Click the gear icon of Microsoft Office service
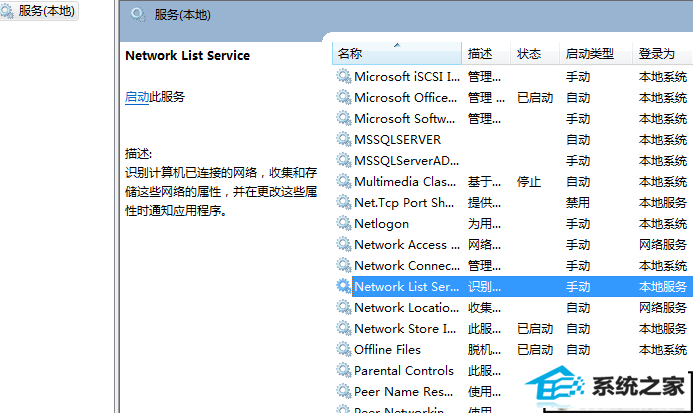This screenshot has width=693, height=413. pyautogui.click(x=343, y=97)
